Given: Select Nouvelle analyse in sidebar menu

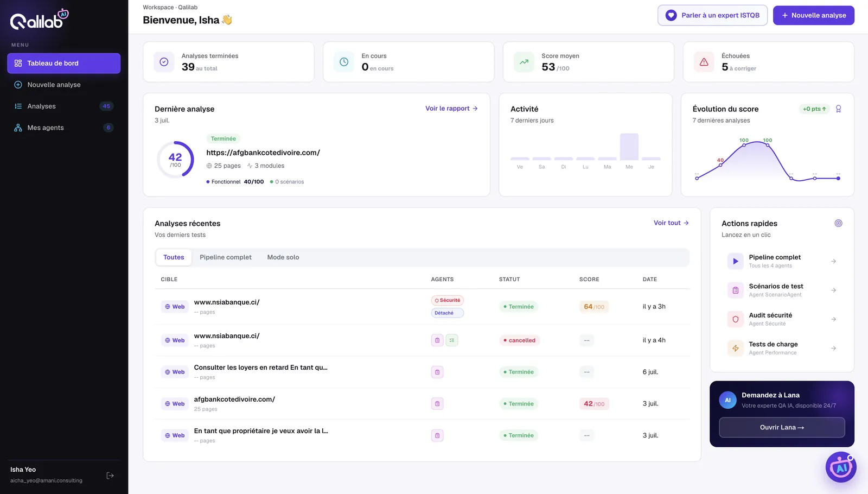Looking at the screenshot, I should click(64, 85).
